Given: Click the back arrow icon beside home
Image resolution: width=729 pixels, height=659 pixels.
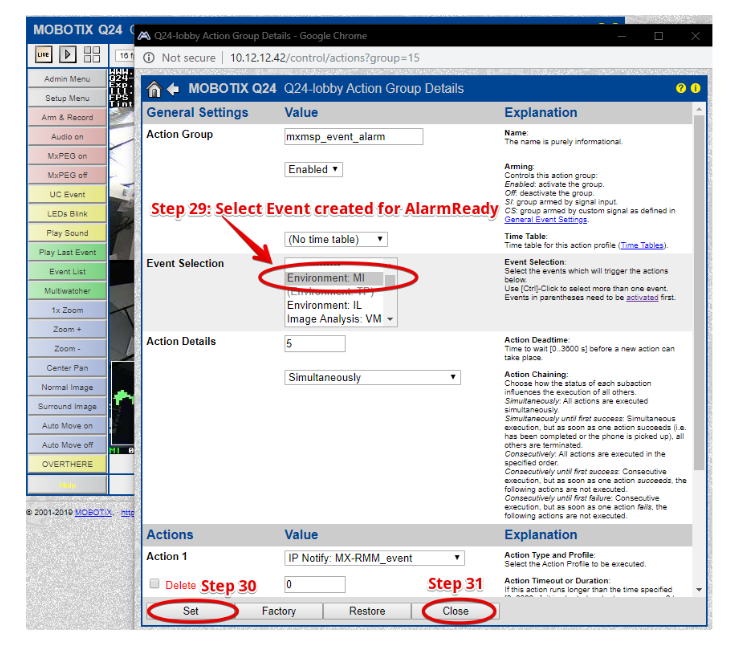Looking at the screenshot, I should [173, 89].
